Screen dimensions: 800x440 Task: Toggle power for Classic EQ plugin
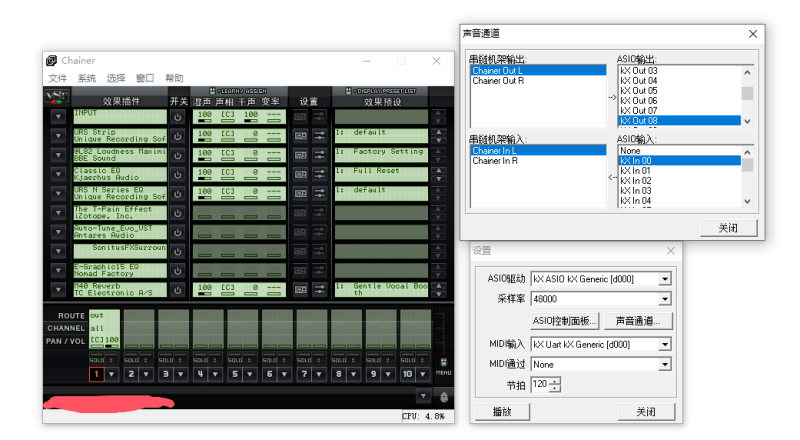[178, 175]
